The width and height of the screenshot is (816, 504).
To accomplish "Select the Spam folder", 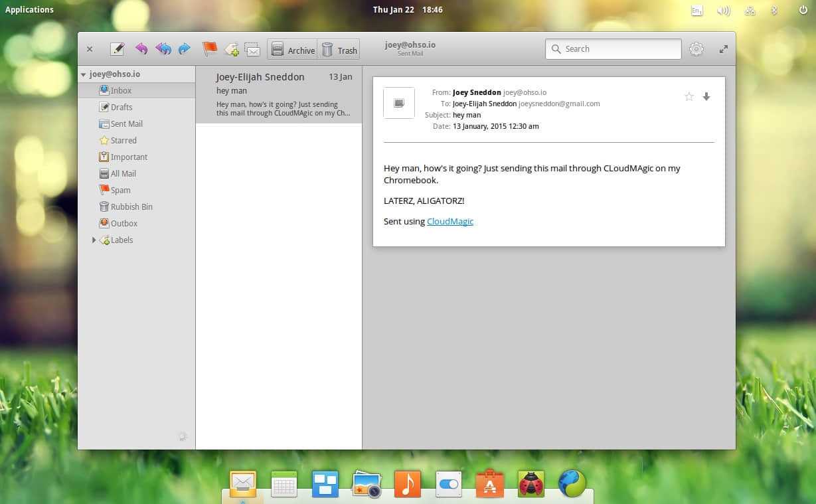I will (x=120, y=190).
